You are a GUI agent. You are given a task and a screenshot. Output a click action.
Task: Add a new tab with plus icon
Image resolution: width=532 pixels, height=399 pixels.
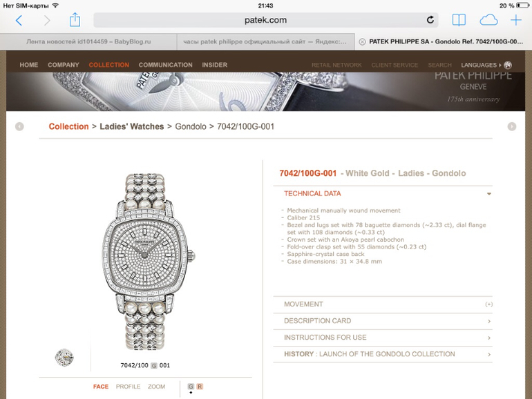[x=515, y=20]
